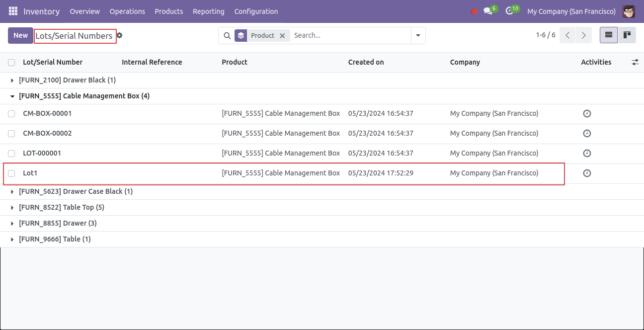This screenshot has width=644, height=330.
Task: Click the Product layers facet icon
Action: click(x=241, y=36)
